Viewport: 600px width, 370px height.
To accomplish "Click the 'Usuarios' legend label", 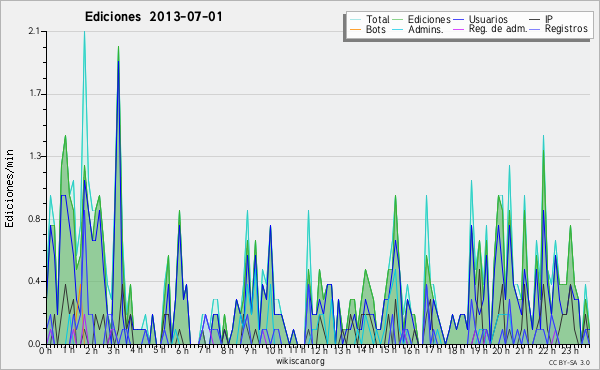I will 488,19.
